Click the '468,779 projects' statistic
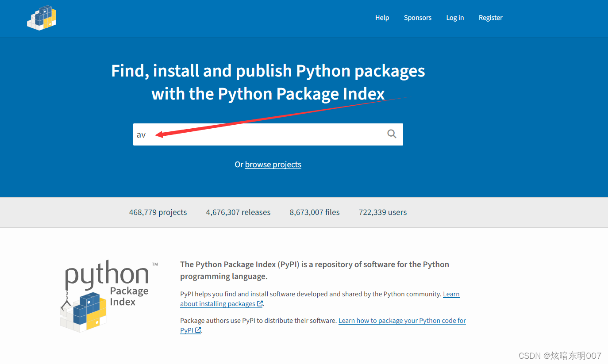The height and width of the screenshot is (364, 608). pos(158,212)
